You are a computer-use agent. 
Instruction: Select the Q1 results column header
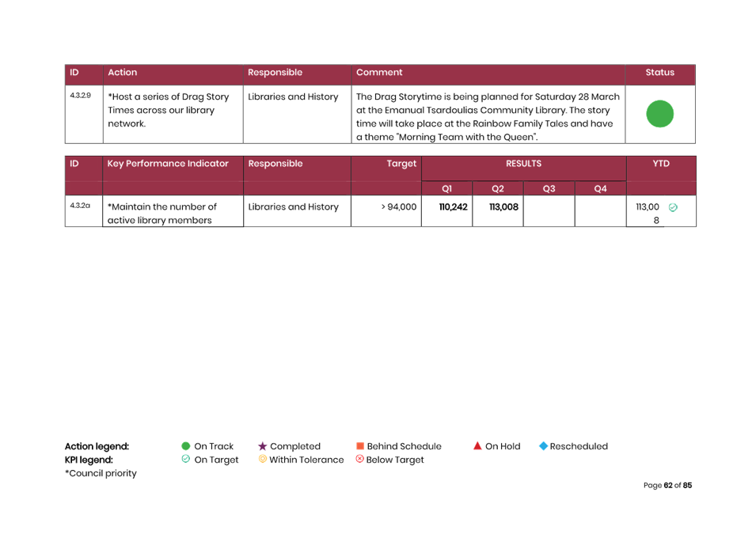click(x=447, y=188)
